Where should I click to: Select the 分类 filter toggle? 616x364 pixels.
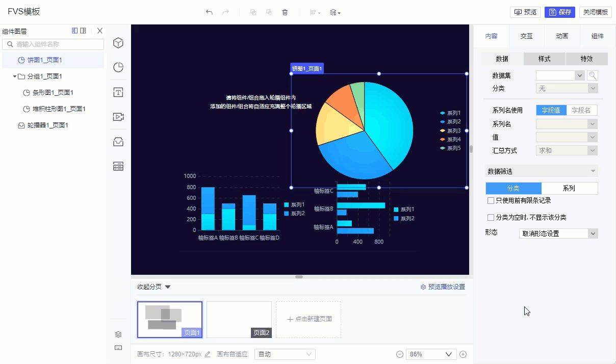(514, 188)
